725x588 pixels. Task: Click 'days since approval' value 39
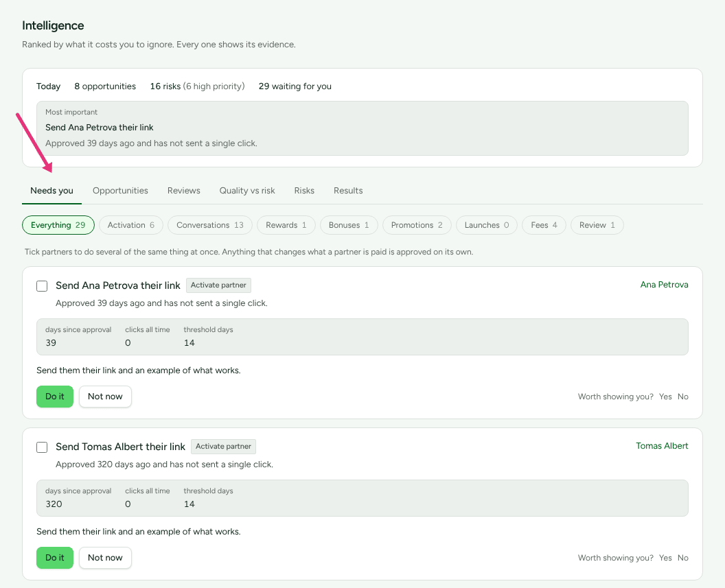[x=51, y=343]
